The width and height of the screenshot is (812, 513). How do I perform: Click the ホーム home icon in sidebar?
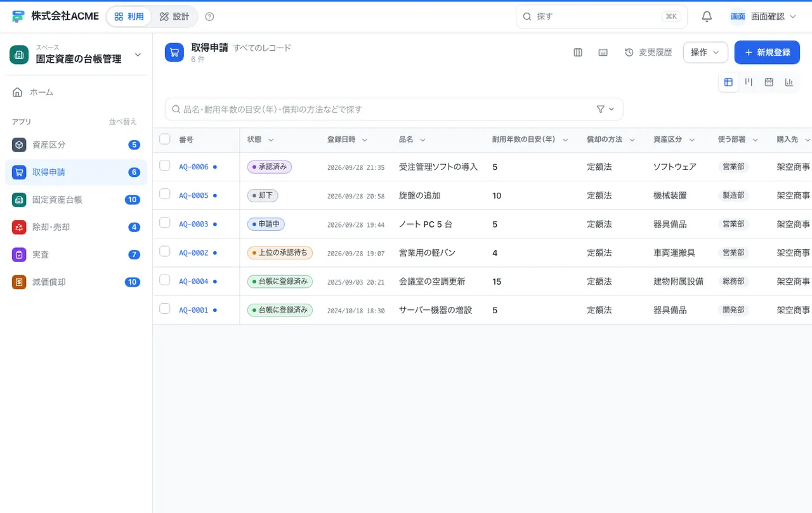(x=18, y=93)
